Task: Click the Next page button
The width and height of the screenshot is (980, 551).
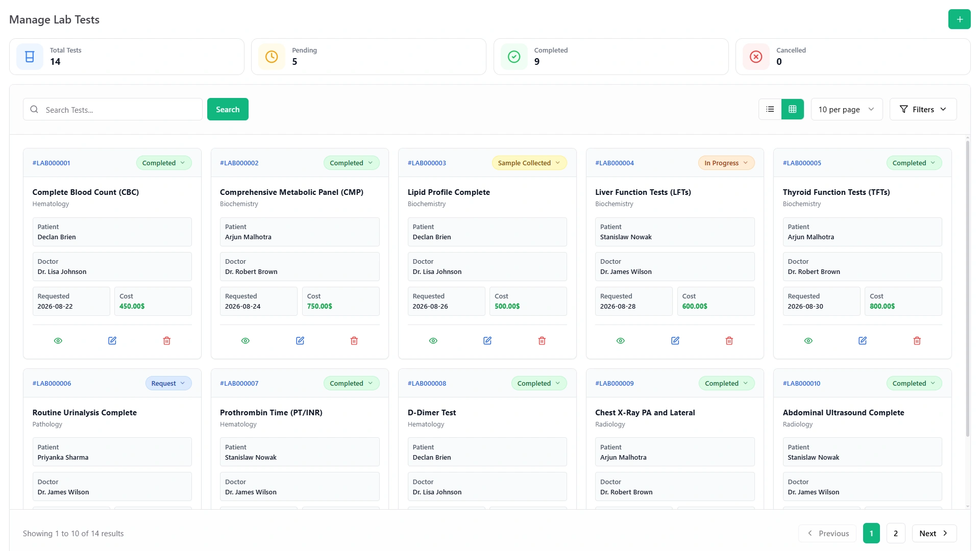Action: point(934,533)
